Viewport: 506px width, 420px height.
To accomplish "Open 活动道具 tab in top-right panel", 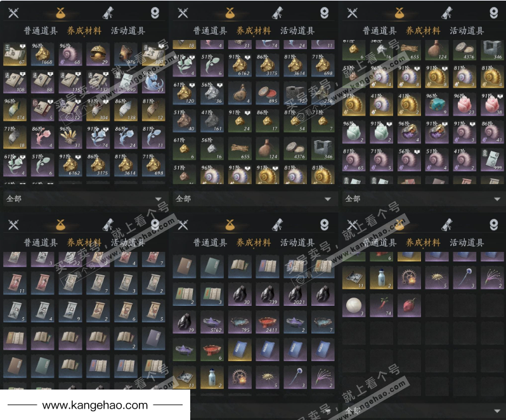I will (x=467, y=31).
